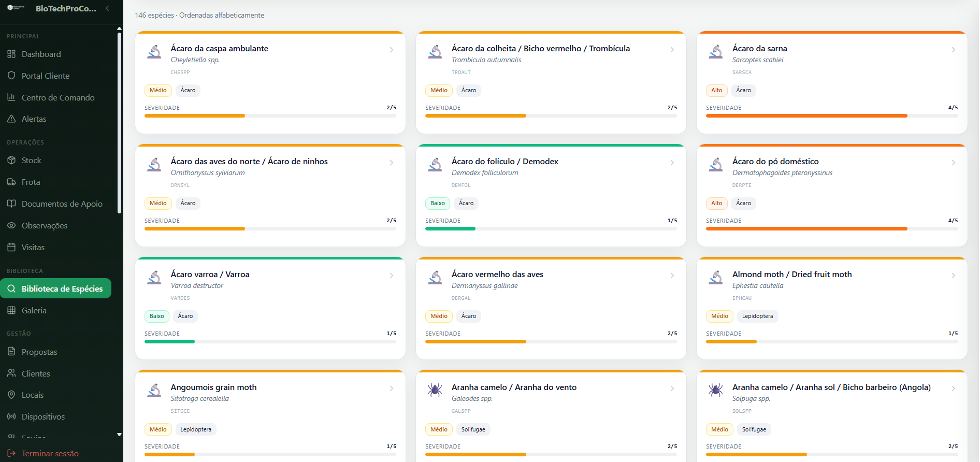
Task: Expand the Ácaro da caspa ambulante card chevron
Action: (392, 50)
